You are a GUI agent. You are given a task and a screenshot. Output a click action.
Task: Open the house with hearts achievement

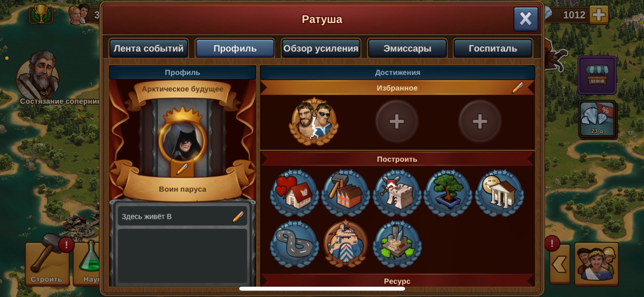(x=294, y=193)
